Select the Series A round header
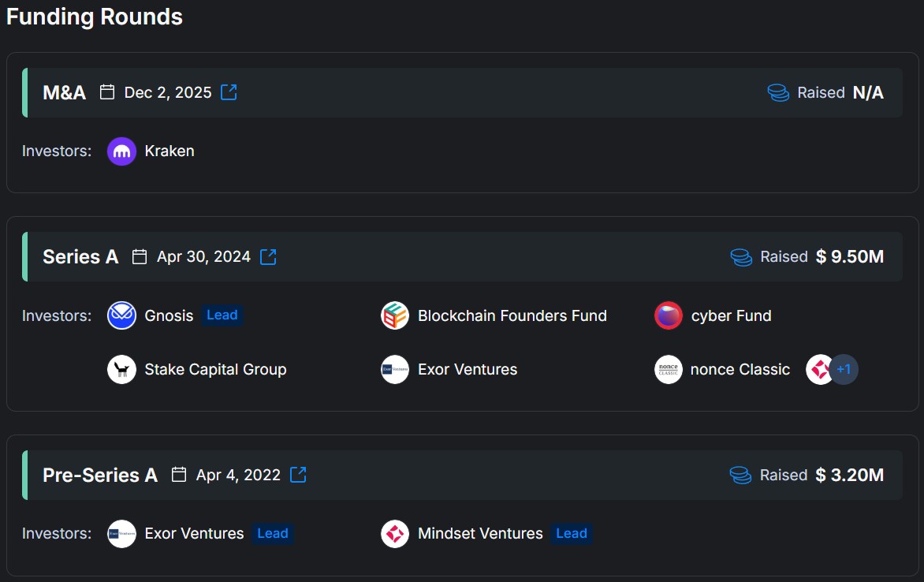This screenshot has height=582, width=924. (462, 256)
